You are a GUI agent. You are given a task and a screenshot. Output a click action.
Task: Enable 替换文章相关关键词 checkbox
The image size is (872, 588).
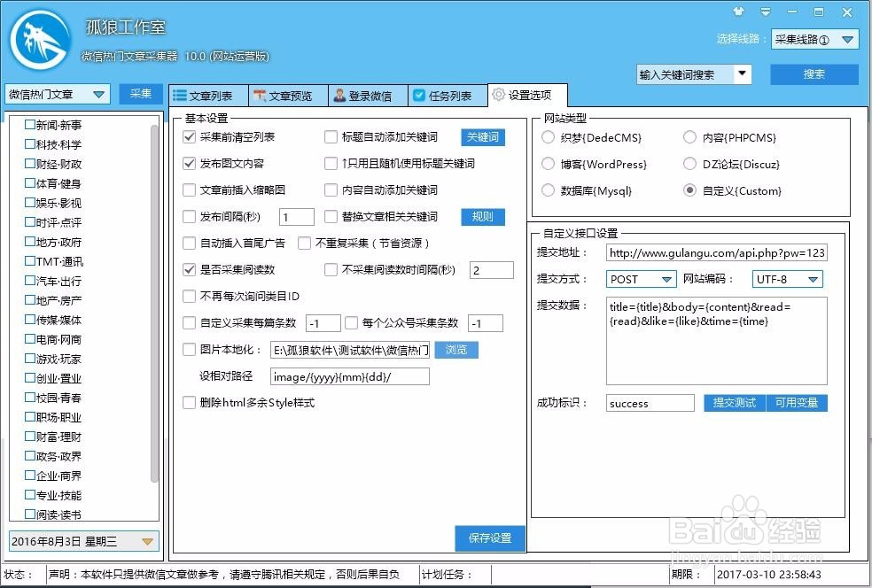pyautogui.click(x=331, y=217)
